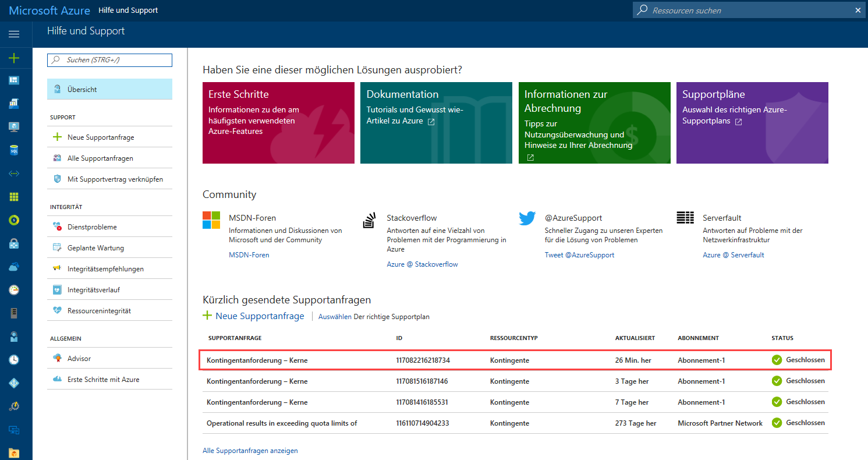Click the green plus create-resource icon
This screenshot has height=460, width=868.
[14, 58]
